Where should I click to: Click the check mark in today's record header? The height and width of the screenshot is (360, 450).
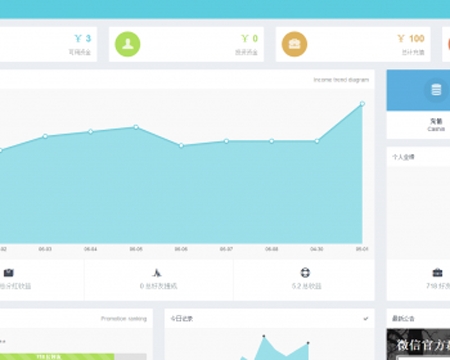(366, 319)
